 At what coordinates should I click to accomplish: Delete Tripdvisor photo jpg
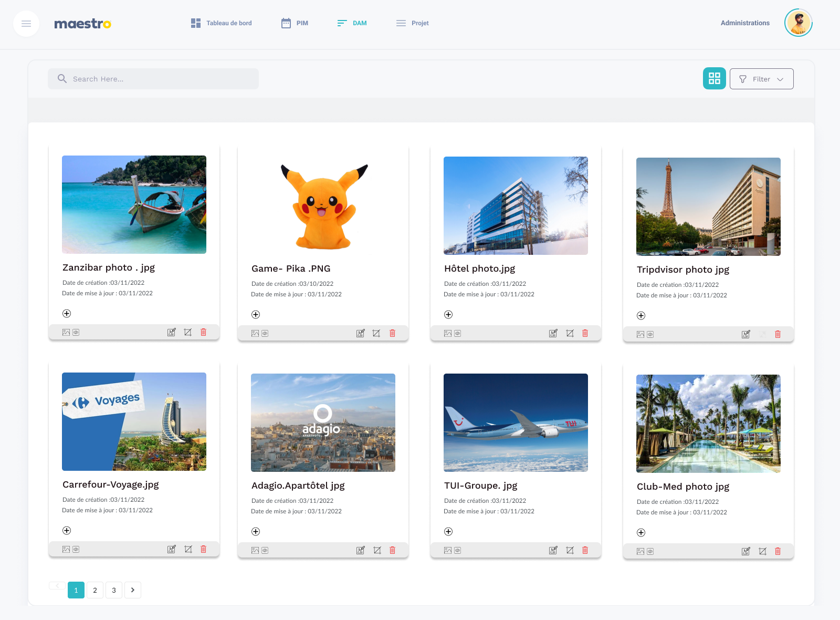pyautogui.click(x=778, y=334)
